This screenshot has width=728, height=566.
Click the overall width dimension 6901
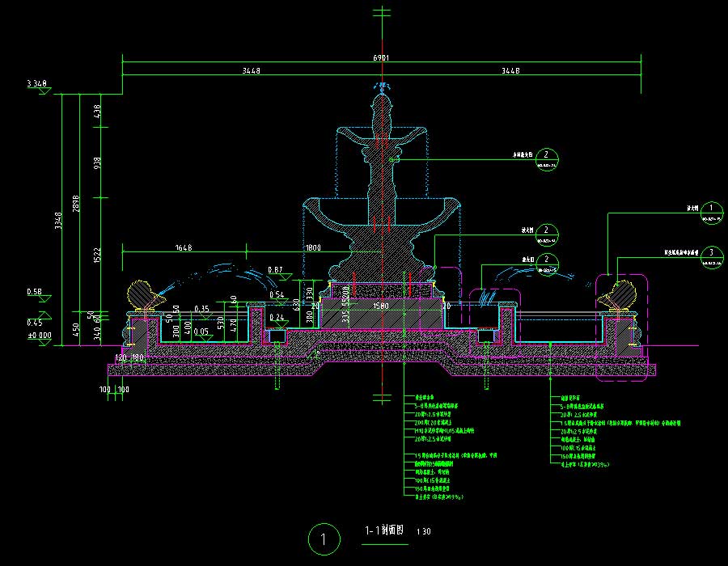(381, 58)
